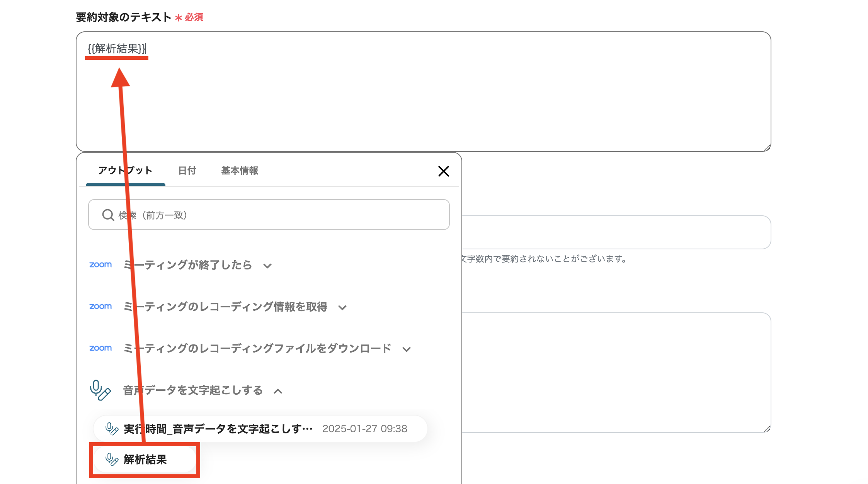The width and height of the screenshot is (868, 484).
Task: Click the magnifying glass in the search box
Action: click(108, 215)
